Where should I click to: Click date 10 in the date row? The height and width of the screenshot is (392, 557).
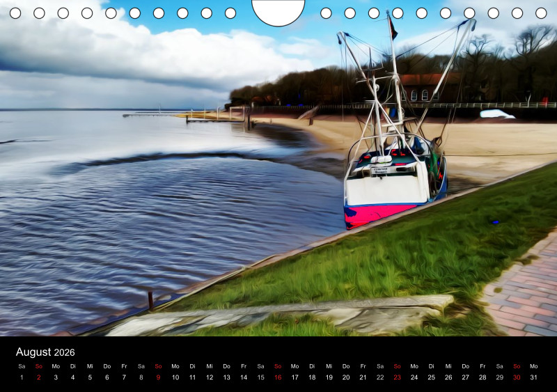click(175, 377)
